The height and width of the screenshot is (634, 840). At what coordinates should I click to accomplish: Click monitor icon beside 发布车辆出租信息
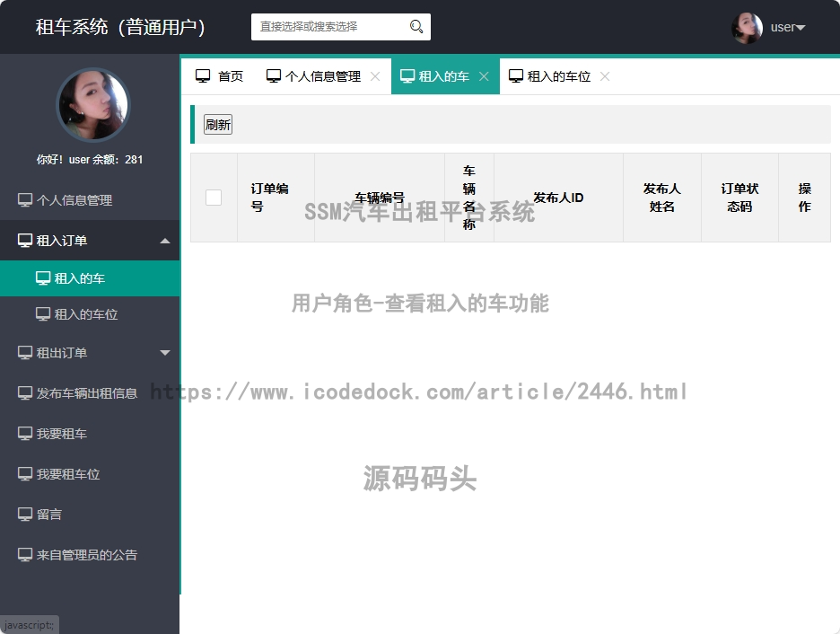(x=25, y=392)
